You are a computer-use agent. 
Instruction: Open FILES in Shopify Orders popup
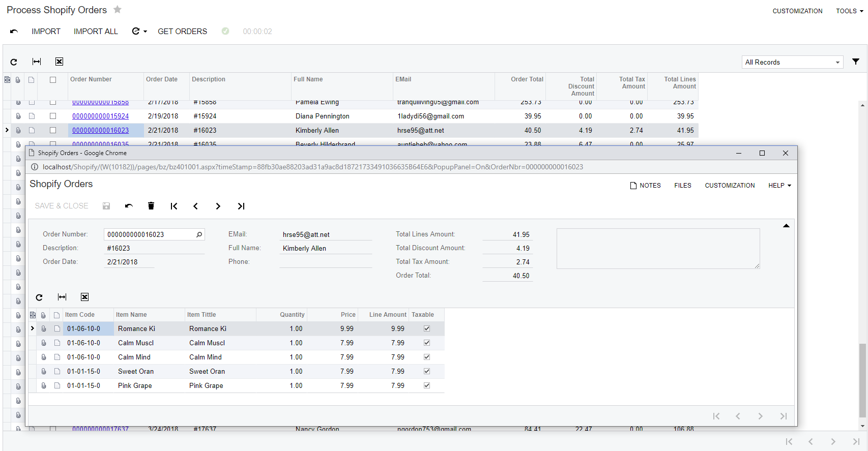[683, 186]
